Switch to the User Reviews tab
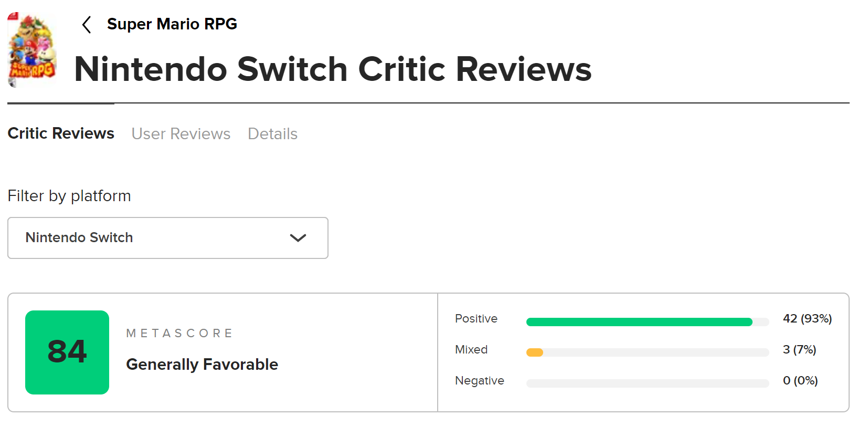868x426 pixels. pos(181,134)
